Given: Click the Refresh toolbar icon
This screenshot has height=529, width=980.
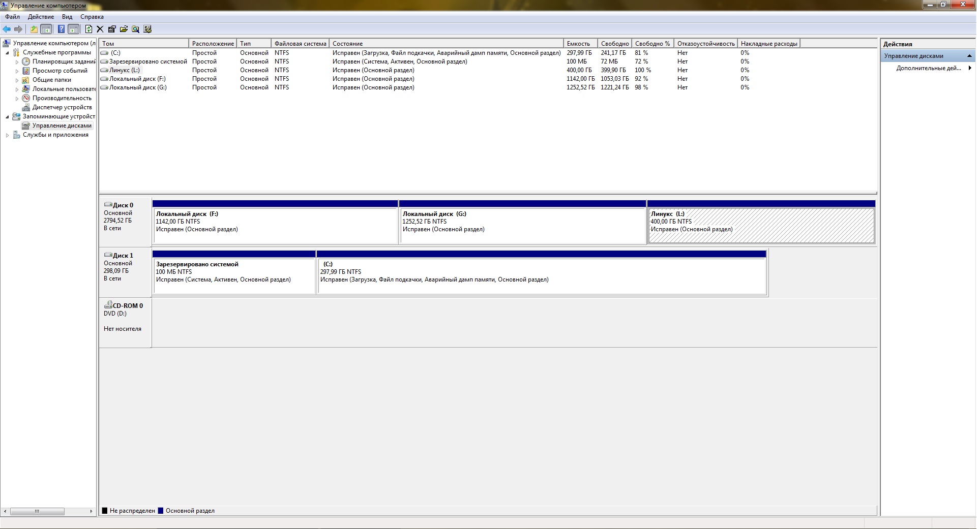Looking at the screenshot, I should [89, 29].
